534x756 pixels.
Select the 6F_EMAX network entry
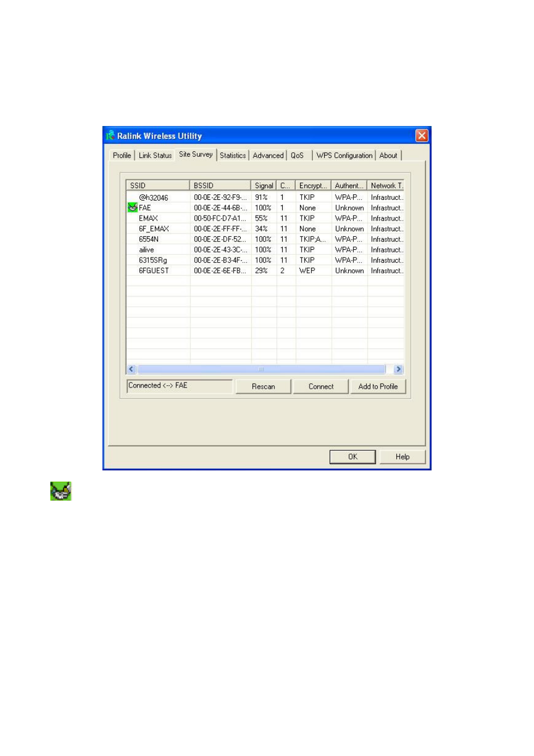click(265, 229)
